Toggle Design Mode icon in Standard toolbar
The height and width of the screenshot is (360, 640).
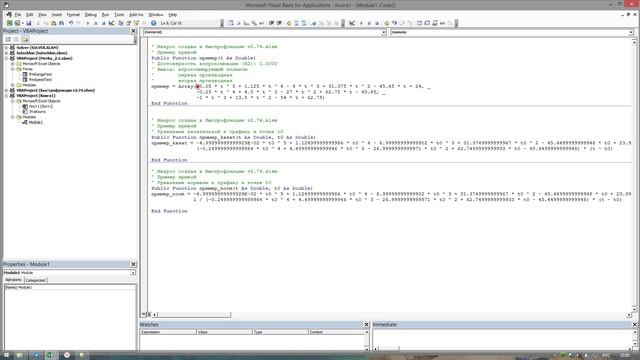111,23
